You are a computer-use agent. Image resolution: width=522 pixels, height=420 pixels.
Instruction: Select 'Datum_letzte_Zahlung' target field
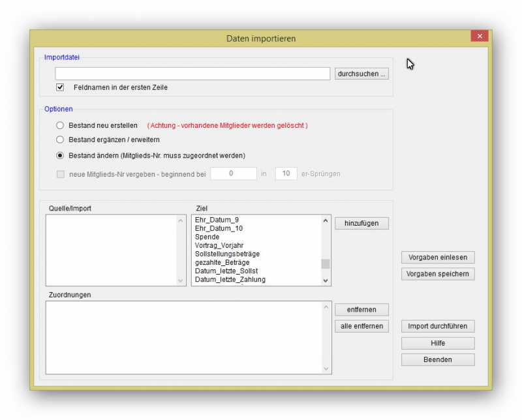coord(230,279)
